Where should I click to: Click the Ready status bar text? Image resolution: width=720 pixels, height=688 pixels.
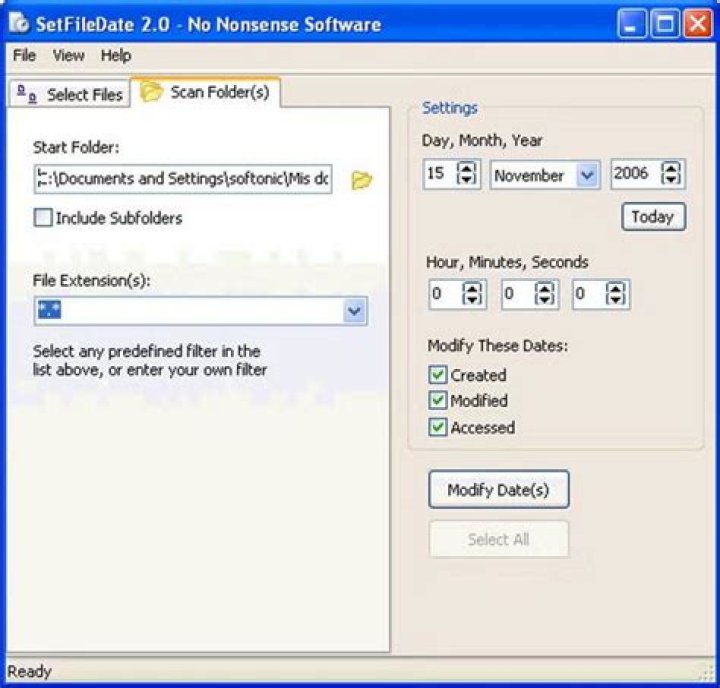pyautogui.click(x=29, y=671)
